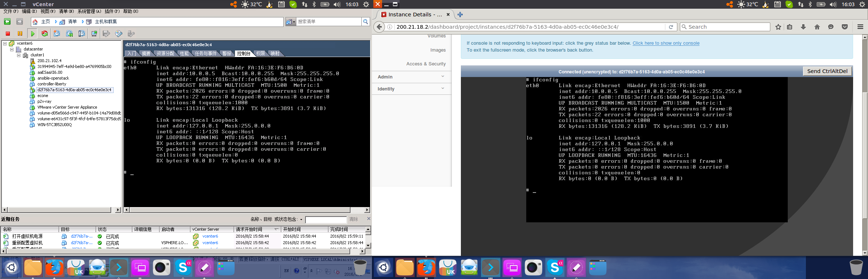Select ansible-openstack VM in inventory tree

[53, 78]
